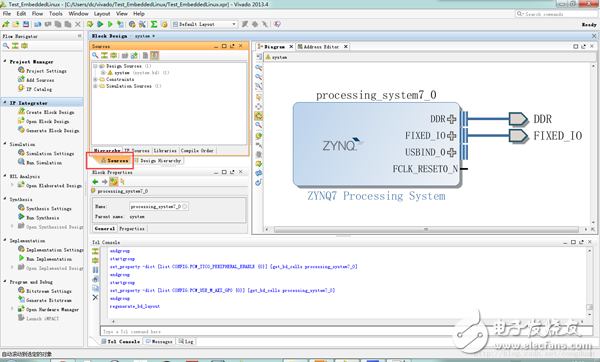Expand Simulation Sources tree node

click(x=95, y=86)
